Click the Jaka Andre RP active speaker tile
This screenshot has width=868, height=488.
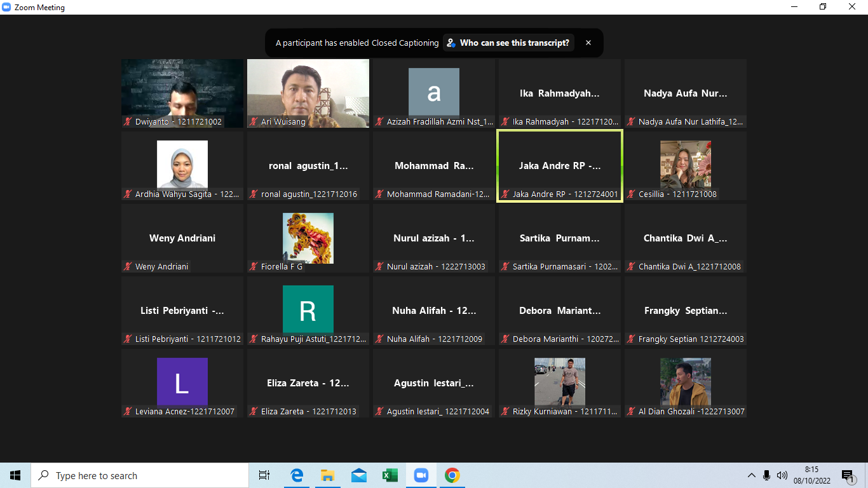coord(560,166)
